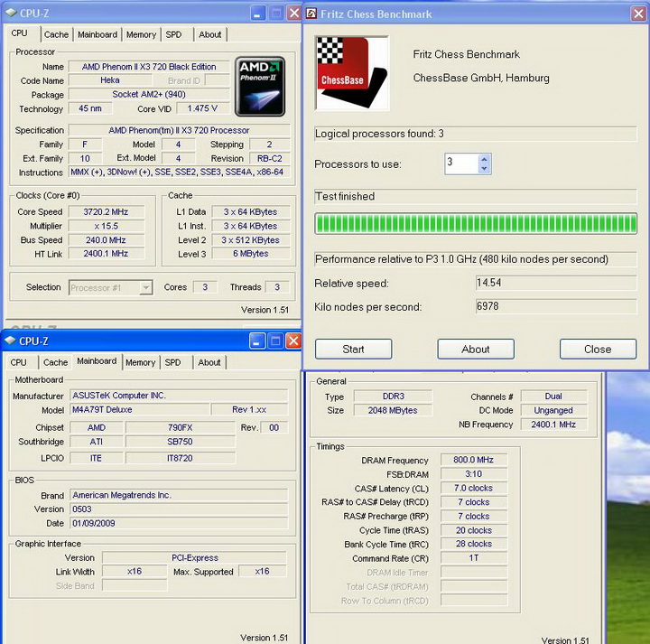Image resolution: width=650 pixels, height=644 pixels.
Task: Open Memory tab in top CPU-Z window
Action: tap(141, 34)
